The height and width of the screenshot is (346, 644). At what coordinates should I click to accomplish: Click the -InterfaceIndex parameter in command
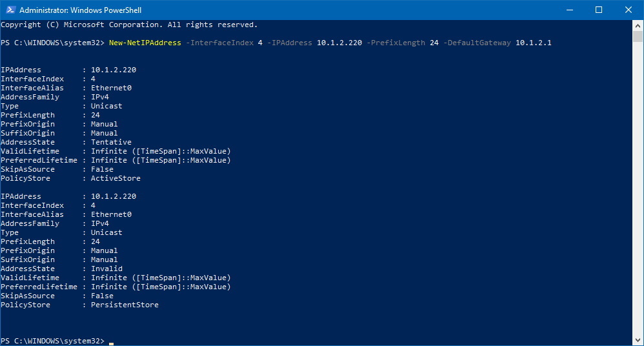[219, 43]
